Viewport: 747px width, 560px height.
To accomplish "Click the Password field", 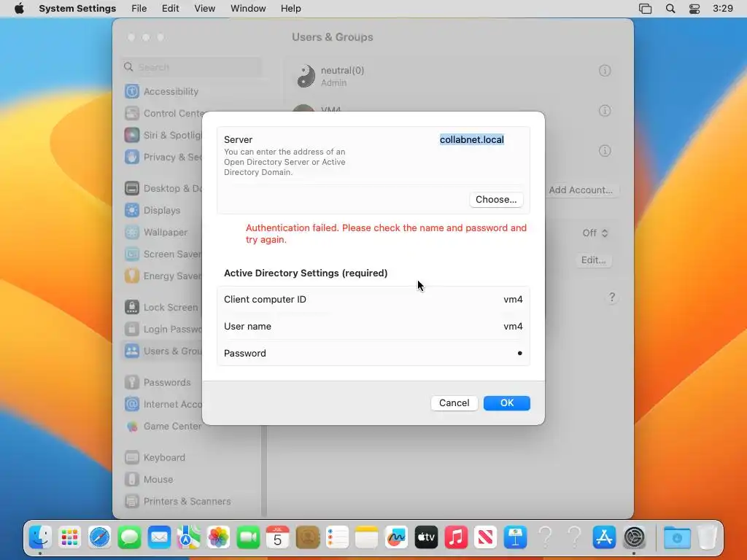I will click(x=373, y=354).
